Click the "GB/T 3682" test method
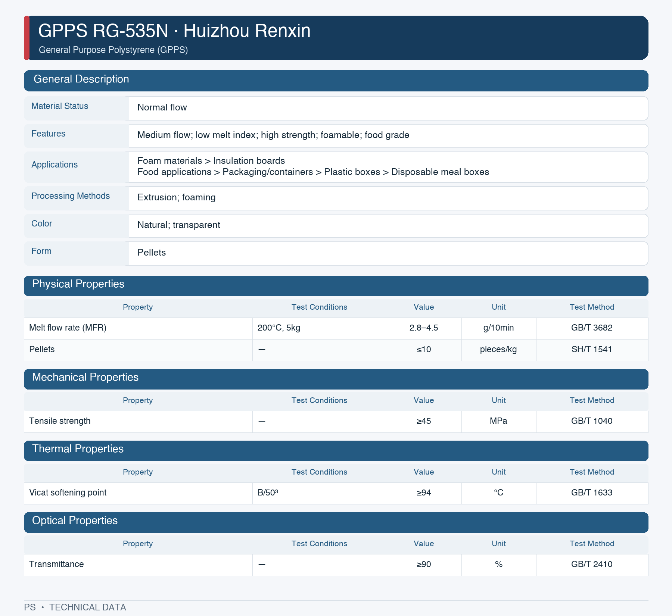Screen dimensions: 672x616 coord(592,328)
